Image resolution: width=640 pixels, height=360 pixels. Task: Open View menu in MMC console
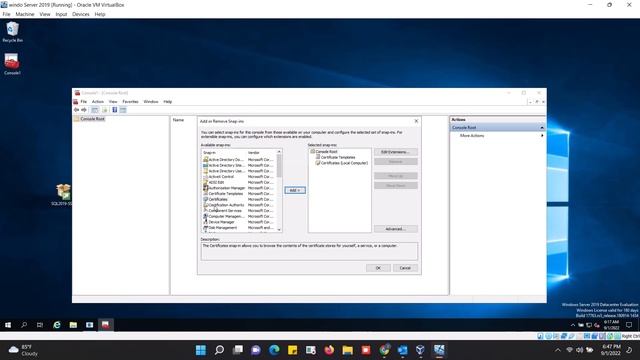click(113, 102)
